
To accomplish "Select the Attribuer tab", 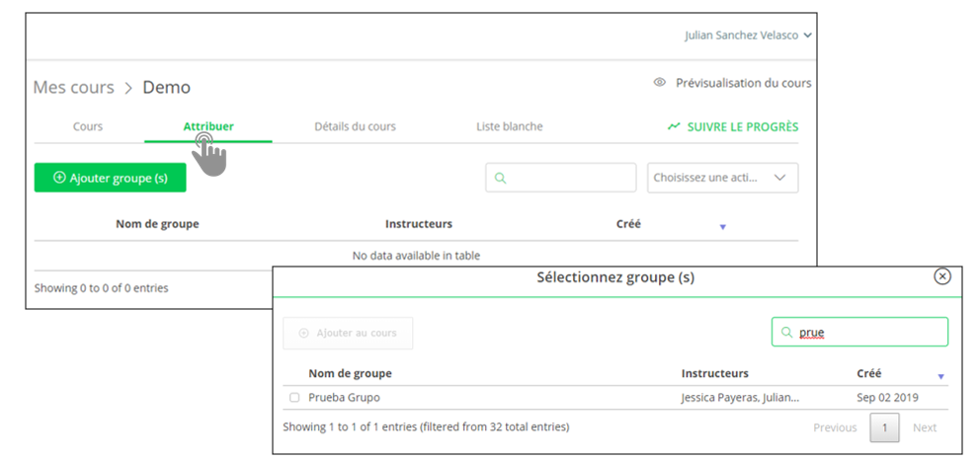I will [208, 126].
